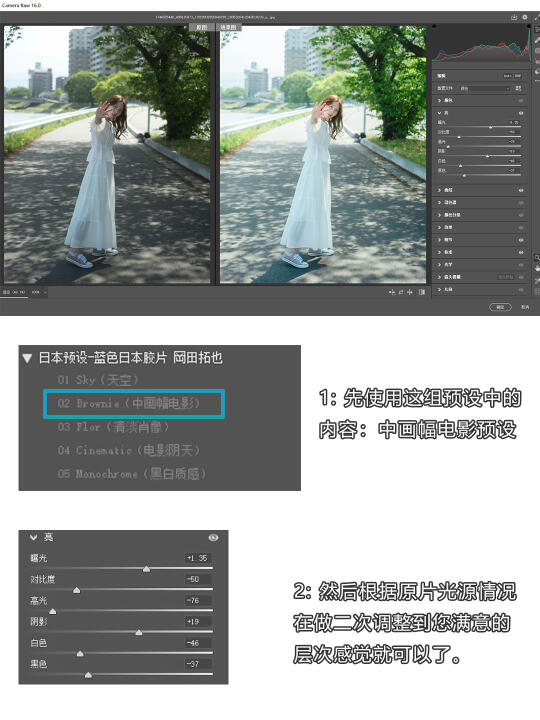
Task: Select the Zoom tool in right toolbar
Action: pyautogui.click(x=536, y=258)
